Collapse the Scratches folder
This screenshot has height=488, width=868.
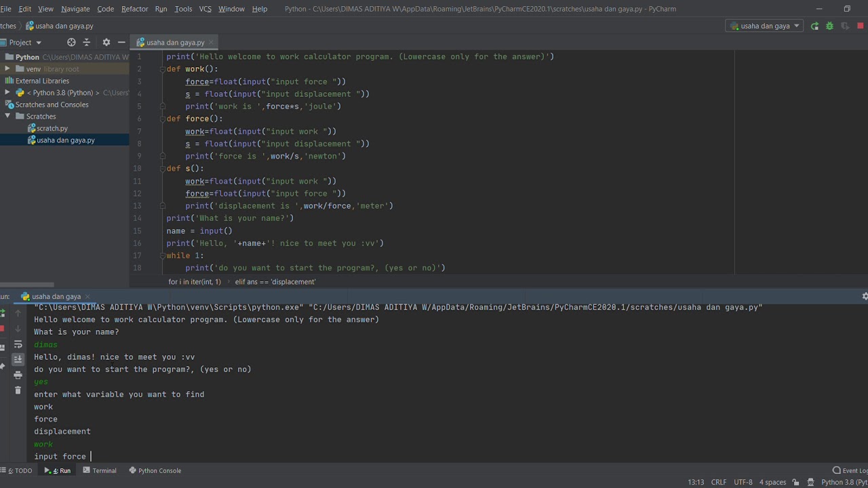[x=7, y=116]
